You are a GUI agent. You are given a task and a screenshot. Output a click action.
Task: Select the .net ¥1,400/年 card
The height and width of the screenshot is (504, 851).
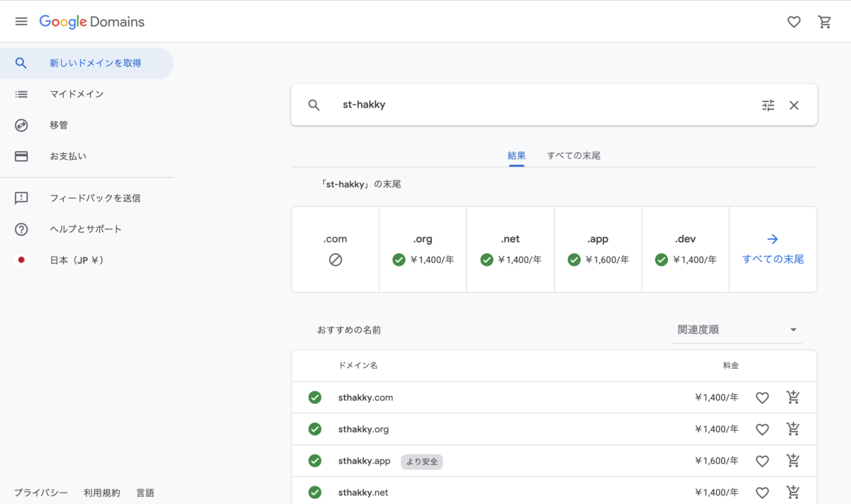click(x=511, y=250)
